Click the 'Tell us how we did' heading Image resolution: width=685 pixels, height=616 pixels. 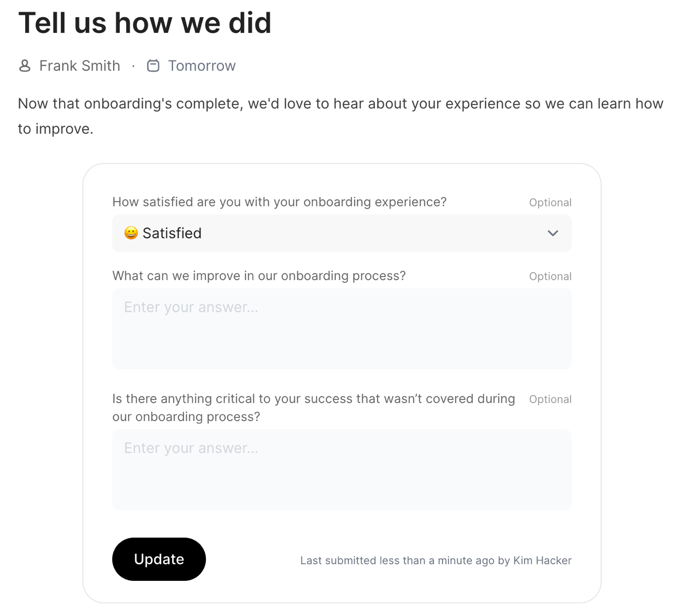145,23
